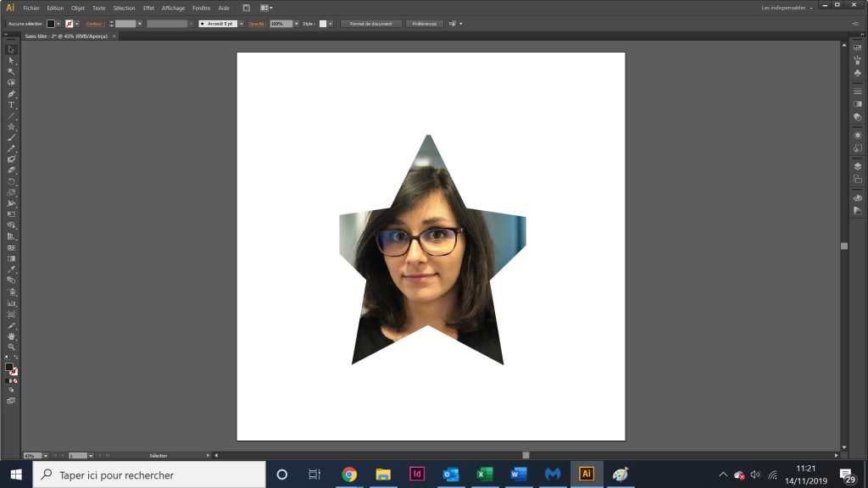Launch Adobe InDesign from the taskbar
Viewport: 868px width, 488px height.
[x=417, y=474]
